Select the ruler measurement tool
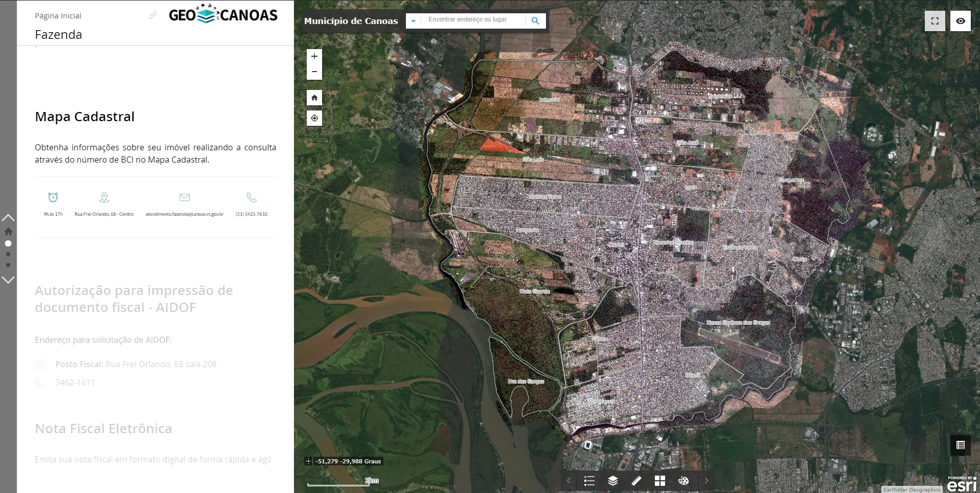The image size is (980, 493). (636, 481)
